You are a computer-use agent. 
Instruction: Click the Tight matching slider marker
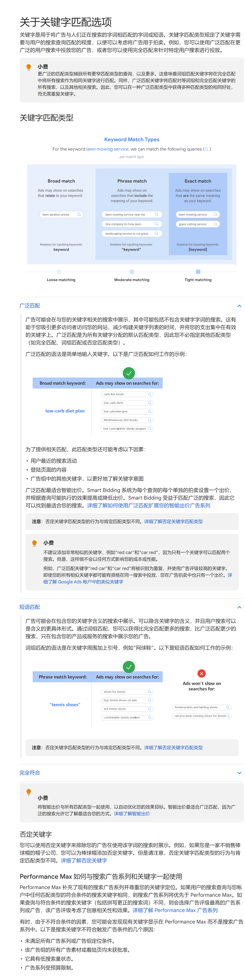pyautogui.click(x=198, y=272)
